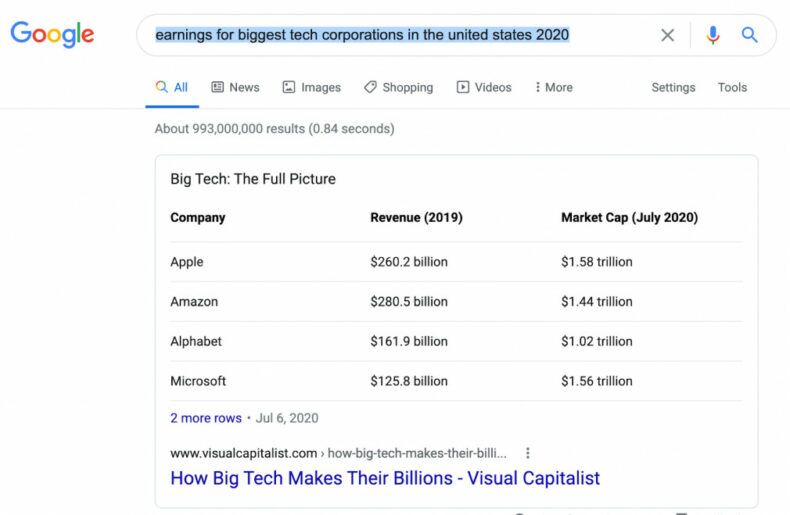
Task: Open search Settings
Action: click(x=673, y=87)
